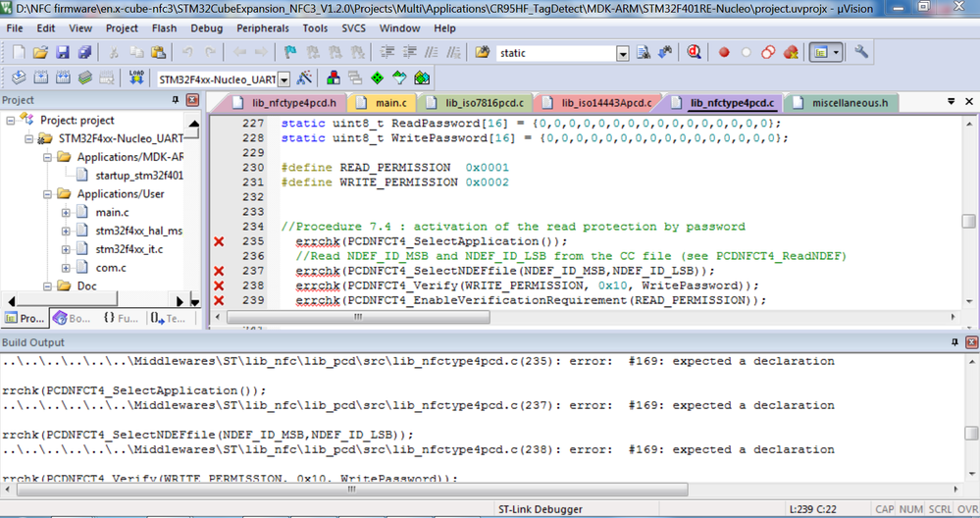Screen dimensions: 980x518
Task: Click the editor horizontal scrollbar thumb
Action: point(358,317)
